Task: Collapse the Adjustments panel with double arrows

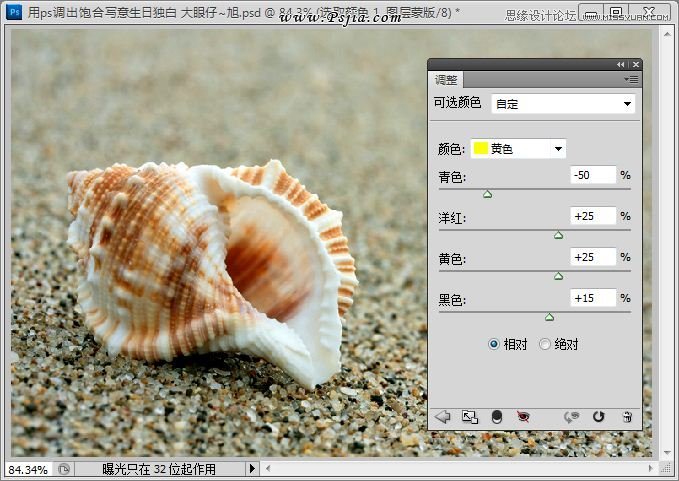Action: click(x=621, y=65)
